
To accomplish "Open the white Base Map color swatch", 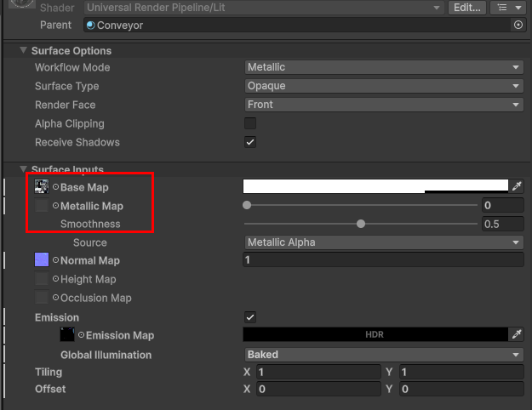I will pyautogui.click(x=375, y=186).
